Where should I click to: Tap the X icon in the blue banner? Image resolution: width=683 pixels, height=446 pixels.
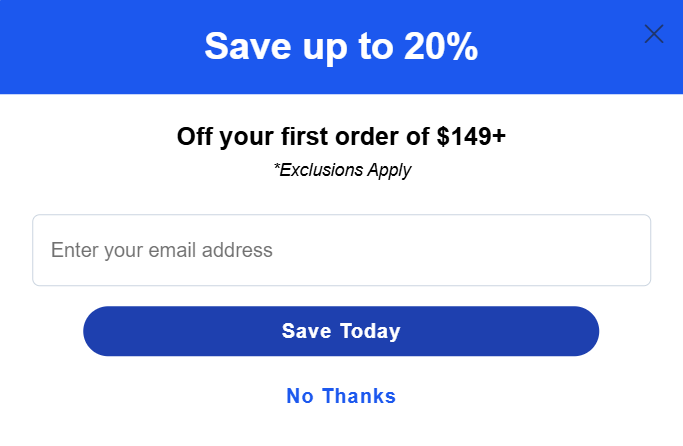654,34
